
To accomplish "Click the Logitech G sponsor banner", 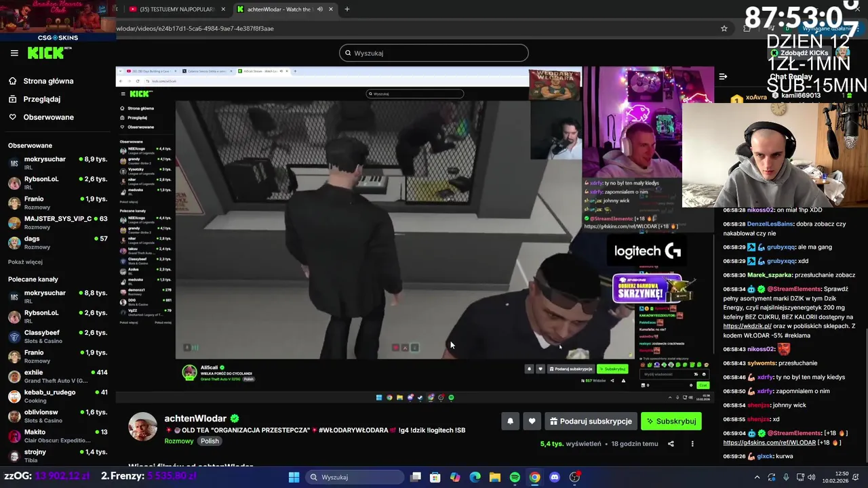I will click(x=647, y=251).
